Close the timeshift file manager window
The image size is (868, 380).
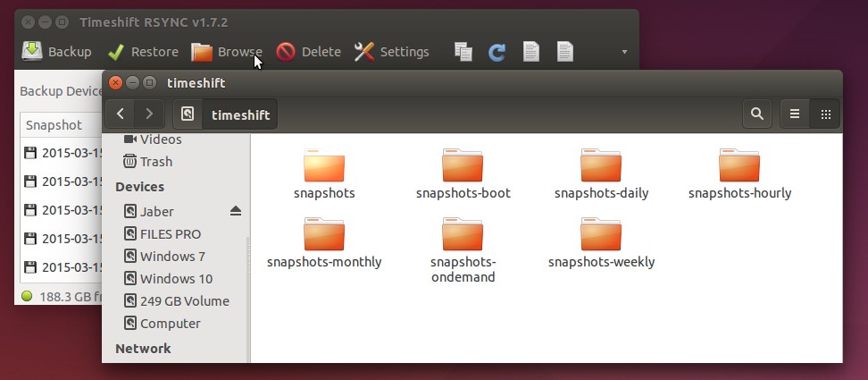[x=115, y=83]
